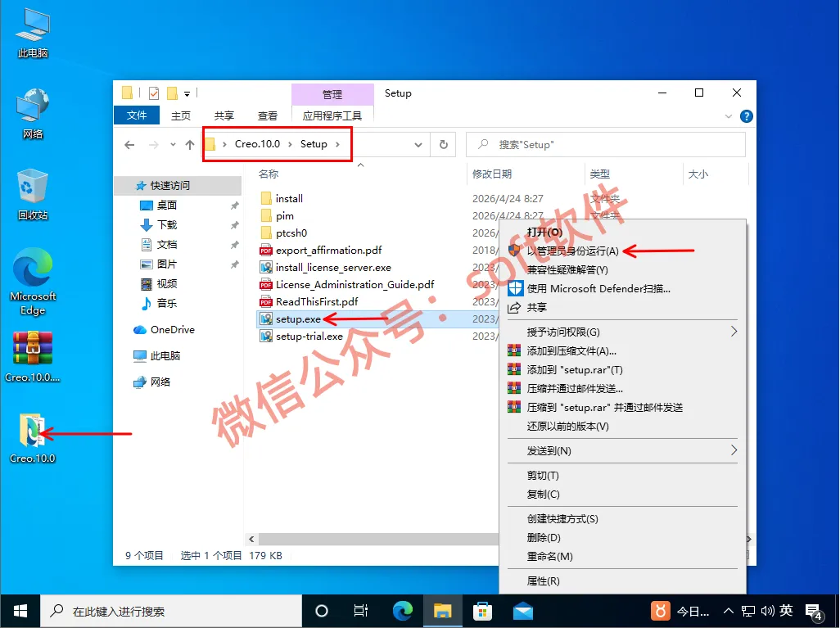Go forward with the forward arrow
Viewport: 840px width, 628px height.
154,145
